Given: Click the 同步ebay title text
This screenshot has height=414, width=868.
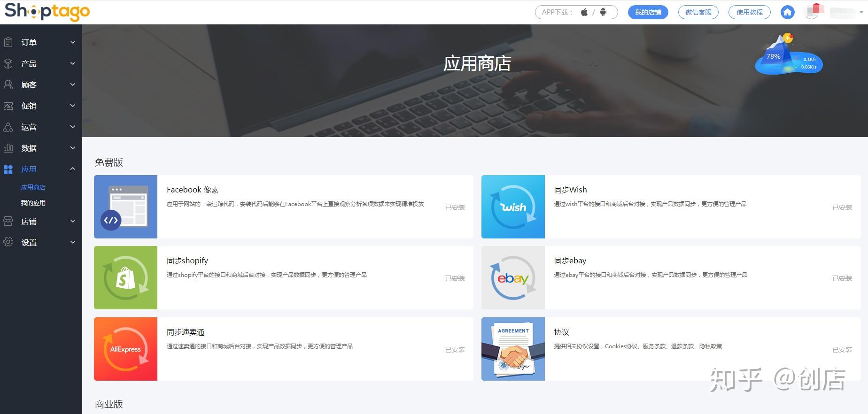Looking at the screenshot, I should coord(570,261).
